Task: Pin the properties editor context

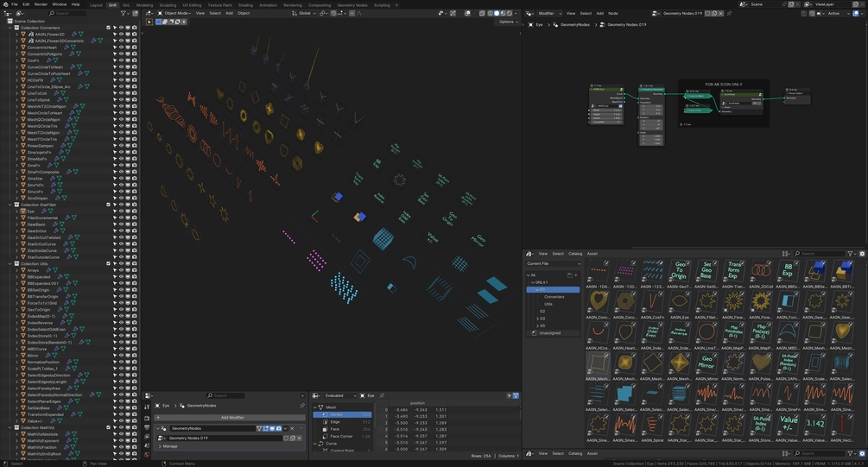Action: click(x=302, y=406)
